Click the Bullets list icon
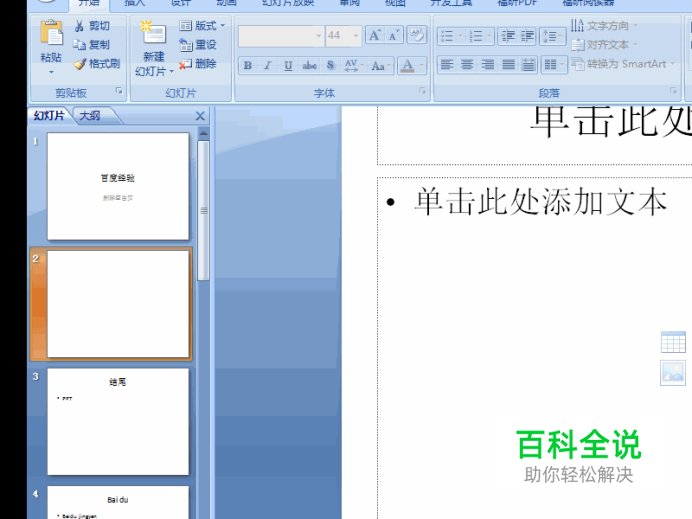Image resolution: width=692 pixels, height=519 pixels. [x=447, y=36]
